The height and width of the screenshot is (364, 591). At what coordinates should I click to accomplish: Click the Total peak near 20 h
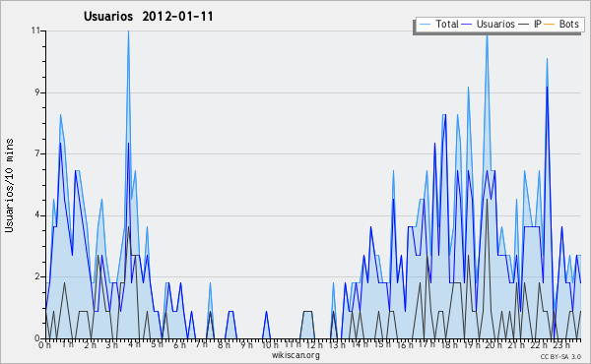tap(487, 35)
